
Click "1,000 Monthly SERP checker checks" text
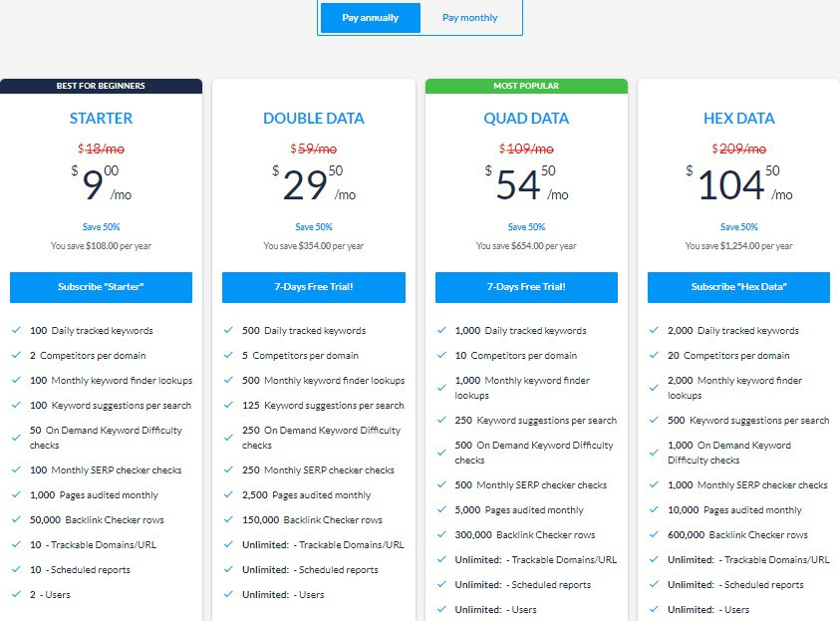coord(747,484)
